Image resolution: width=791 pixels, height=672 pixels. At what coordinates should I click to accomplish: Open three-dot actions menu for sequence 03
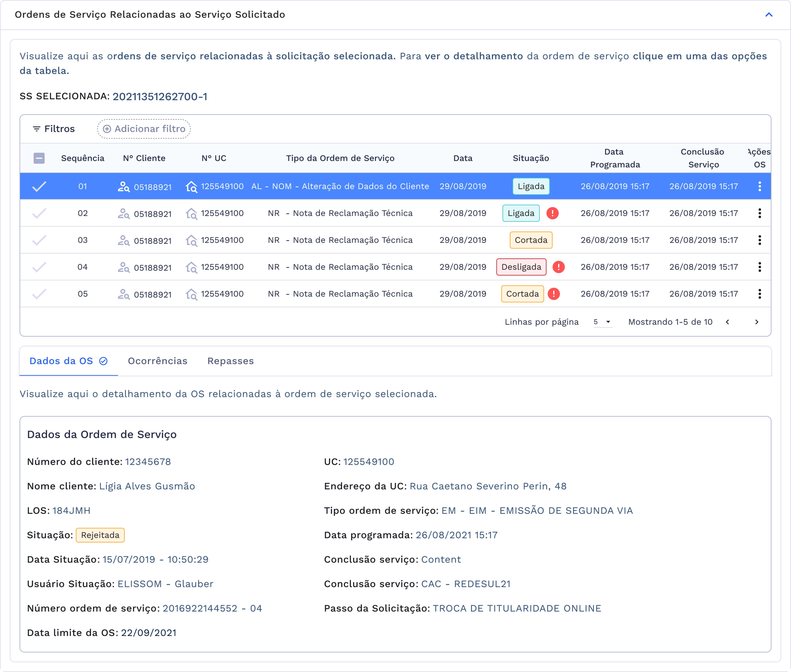[x=759, y=240]
